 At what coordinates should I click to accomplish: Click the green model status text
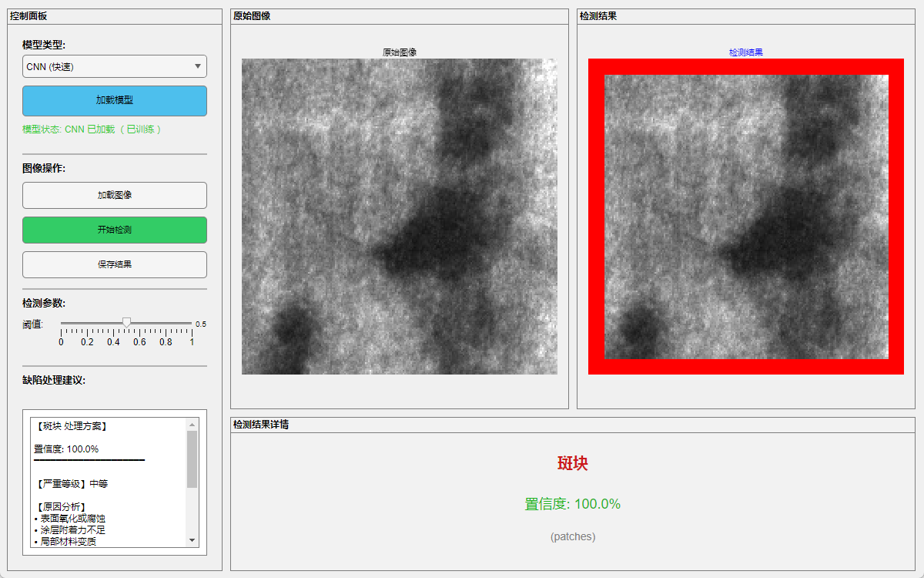click(92, 129)
